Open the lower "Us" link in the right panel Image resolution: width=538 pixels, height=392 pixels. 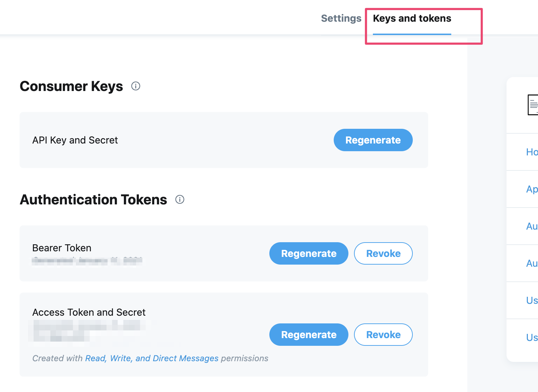tap(532, 337)
